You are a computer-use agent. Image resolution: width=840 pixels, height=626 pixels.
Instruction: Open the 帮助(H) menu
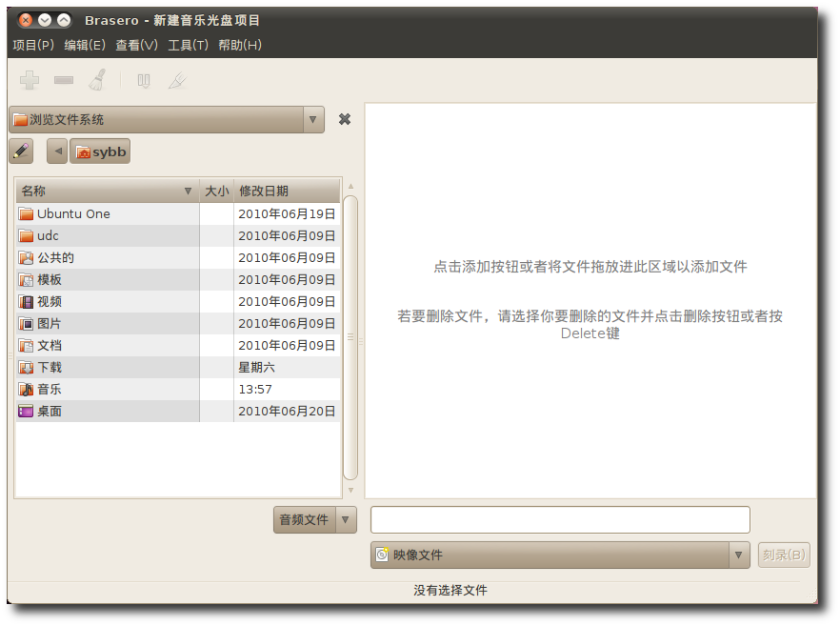click(240, 45)
